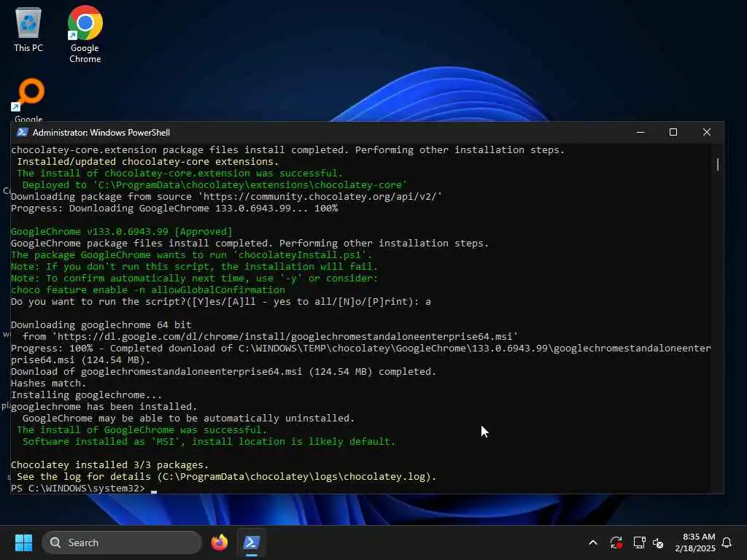Click 'GoogleChrome may be able to be automatically uninstalled.'
747x560 pixels.
pyautogui.click(x=189, y=418)
